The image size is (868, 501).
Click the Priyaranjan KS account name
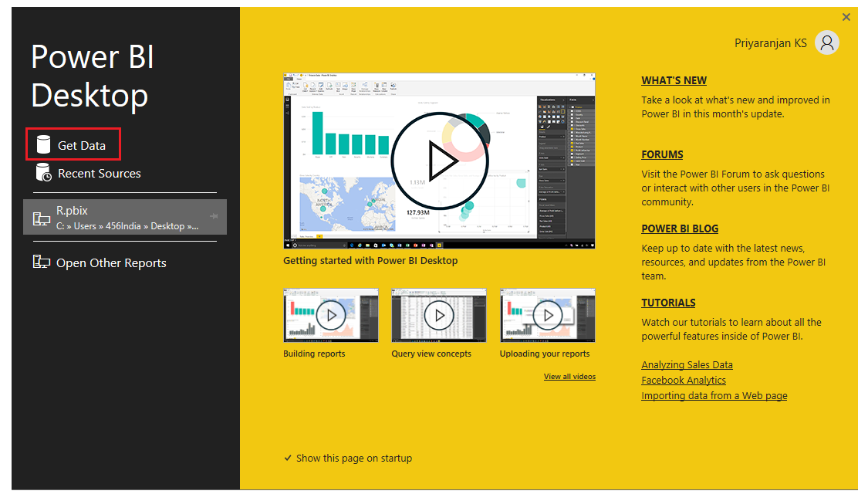(771, 43)
